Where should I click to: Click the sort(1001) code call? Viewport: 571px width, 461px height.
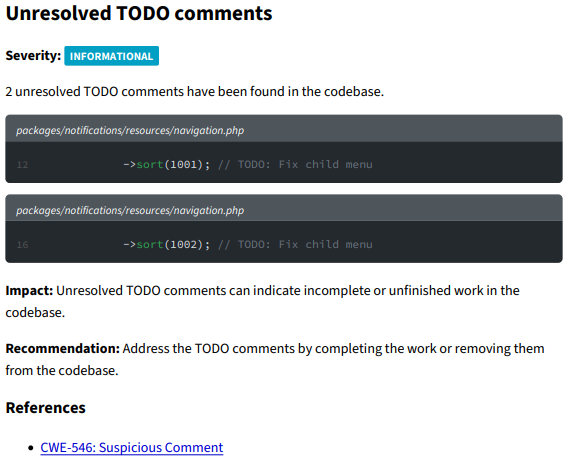tap(173, 165)
